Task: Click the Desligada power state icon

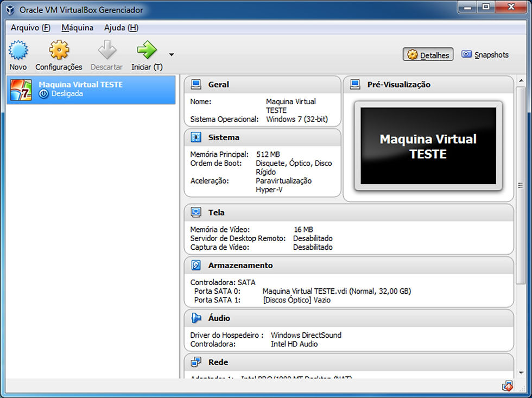Action: (x=44, y=94)
